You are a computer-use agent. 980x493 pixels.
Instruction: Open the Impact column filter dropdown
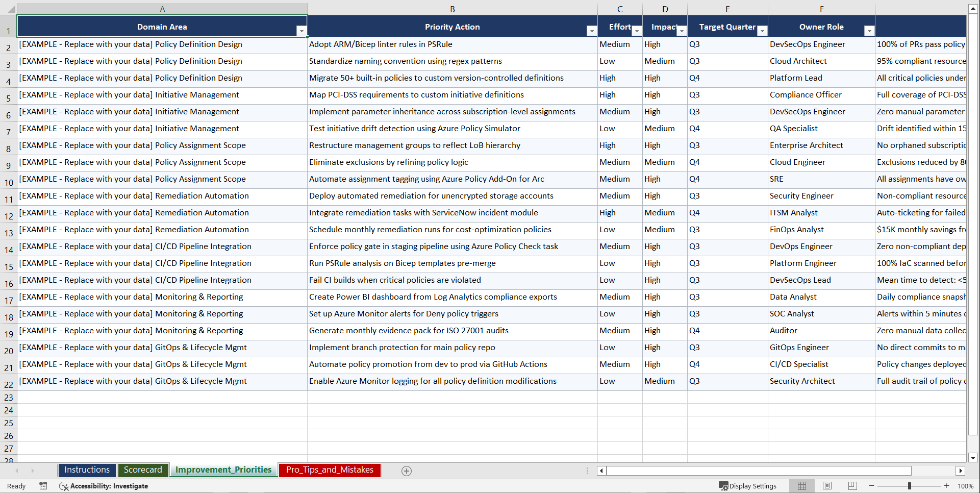point(682,31)
